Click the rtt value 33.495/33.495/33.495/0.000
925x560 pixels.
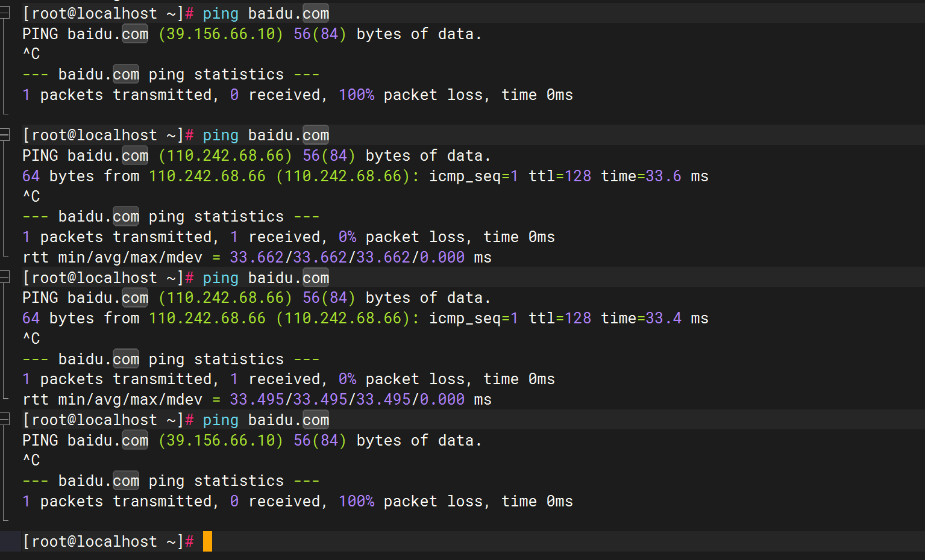[347, 399]
